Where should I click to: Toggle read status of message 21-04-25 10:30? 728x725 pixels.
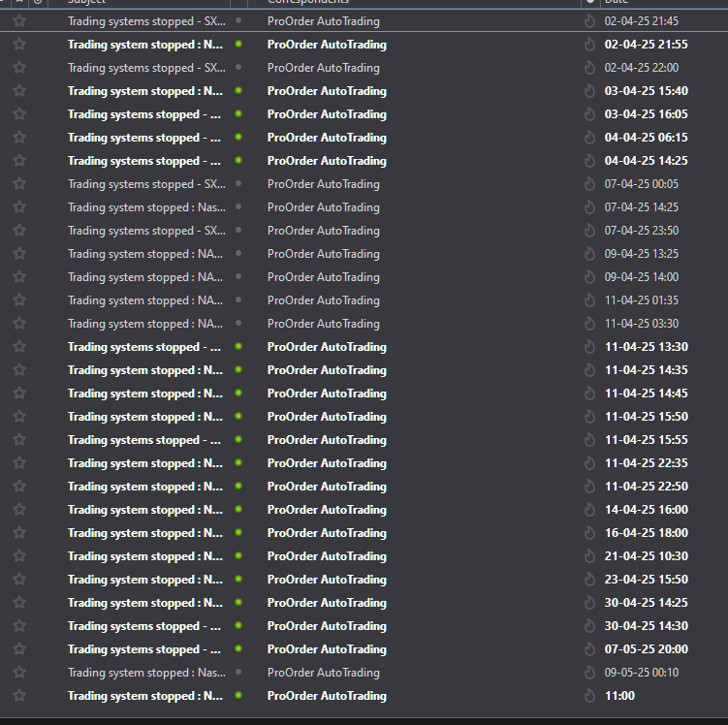pyautogui.click(x=238, y=555)
